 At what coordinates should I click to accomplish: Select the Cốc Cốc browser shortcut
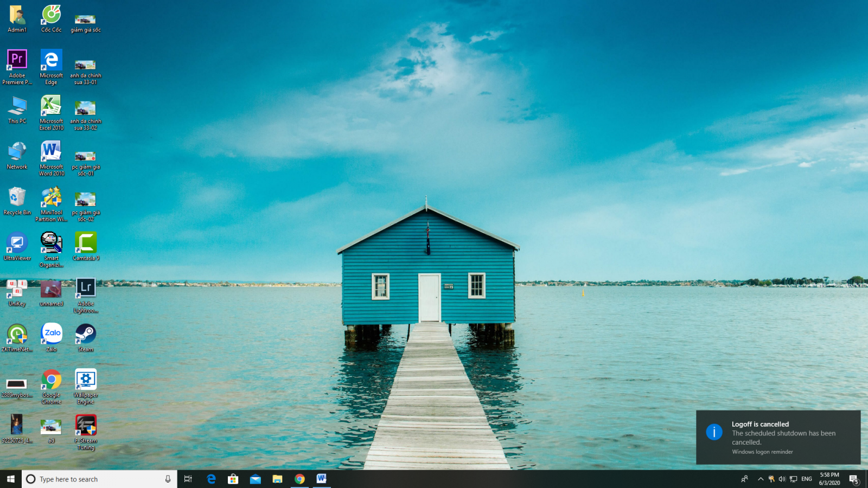51,15
